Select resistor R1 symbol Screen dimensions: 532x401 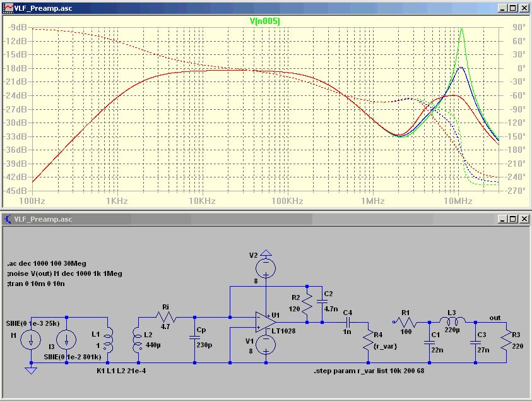pos(407,322)
